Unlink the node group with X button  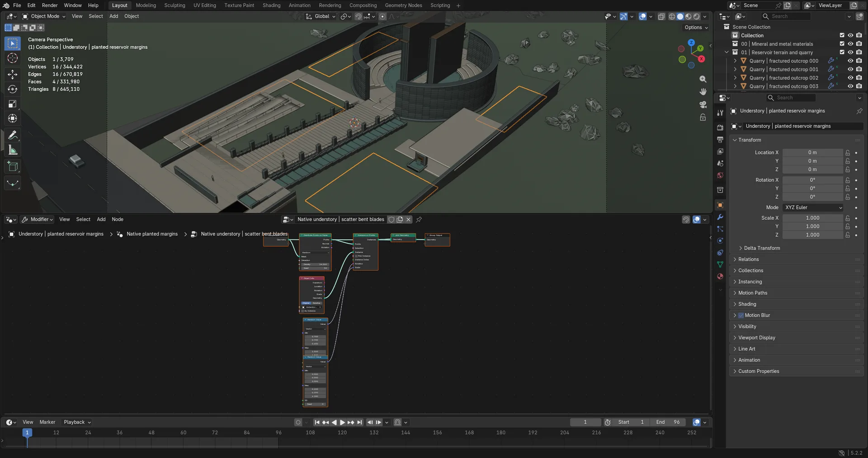pyautogui.click(x=408, y=219)
